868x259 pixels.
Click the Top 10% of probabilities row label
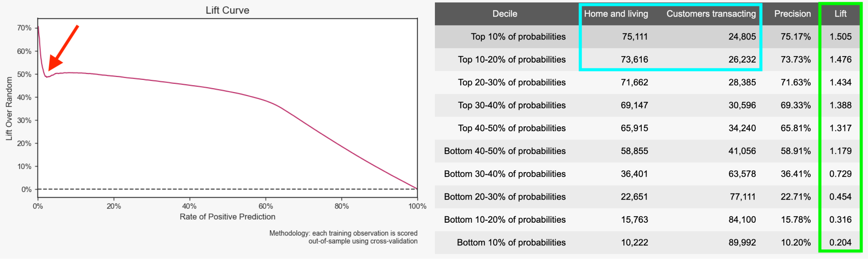518,37
